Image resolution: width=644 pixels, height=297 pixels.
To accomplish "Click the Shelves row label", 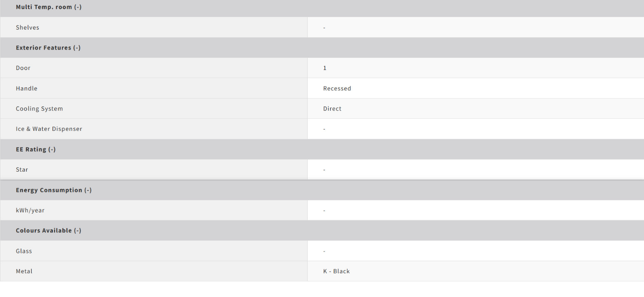I will pyautogui.click(x=28, y=27).
